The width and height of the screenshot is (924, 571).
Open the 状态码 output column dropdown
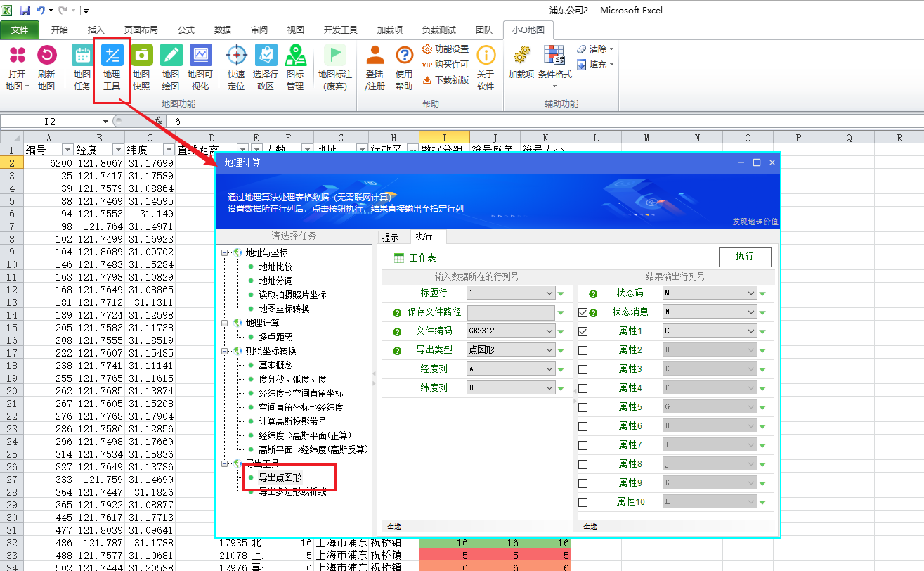(x=708, y=293)
